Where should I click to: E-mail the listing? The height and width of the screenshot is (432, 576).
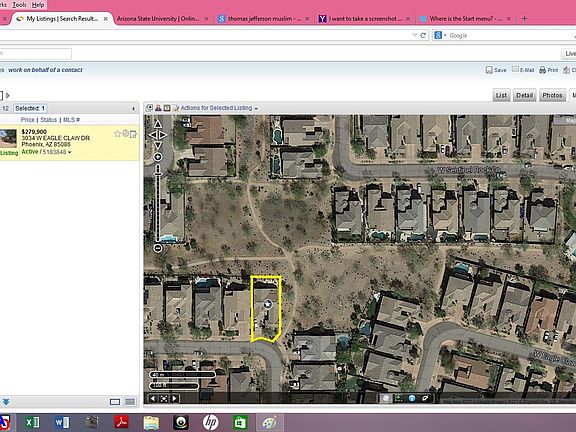click(x=523, y=70)
